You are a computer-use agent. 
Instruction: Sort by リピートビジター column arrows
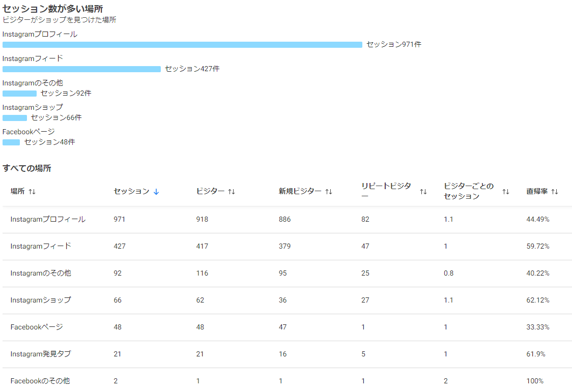tap(423, 192)
